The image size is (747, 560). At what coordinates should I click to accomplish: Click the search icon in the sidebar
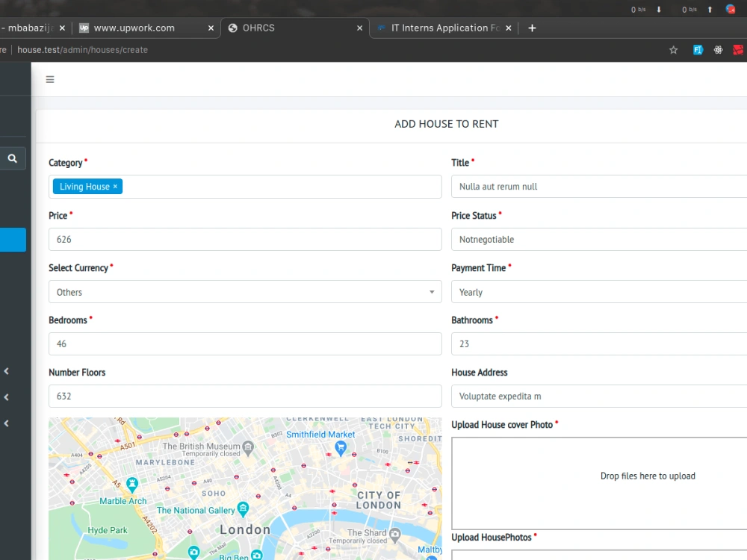coord(13,158)
